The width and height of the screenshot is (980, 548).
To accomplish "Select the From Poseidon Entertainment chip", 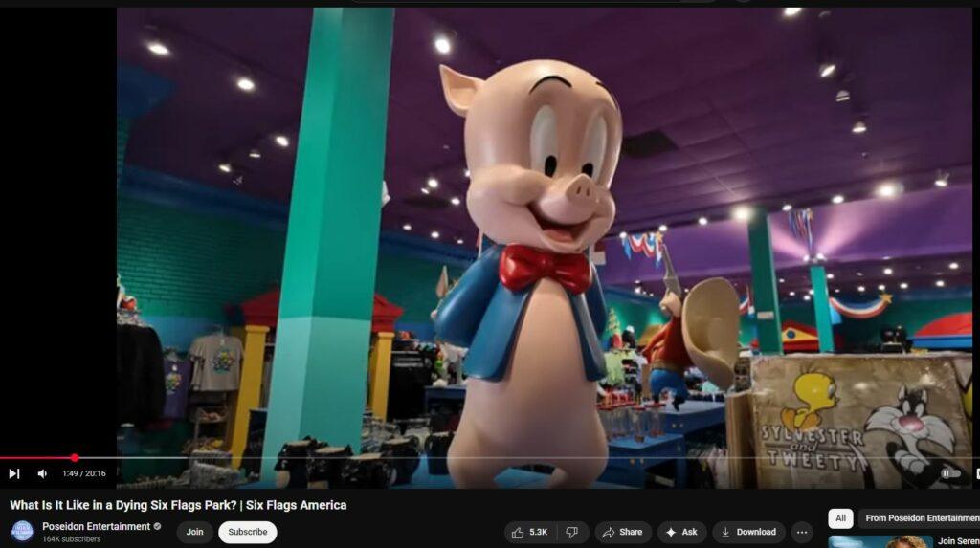I will [919, 518].
